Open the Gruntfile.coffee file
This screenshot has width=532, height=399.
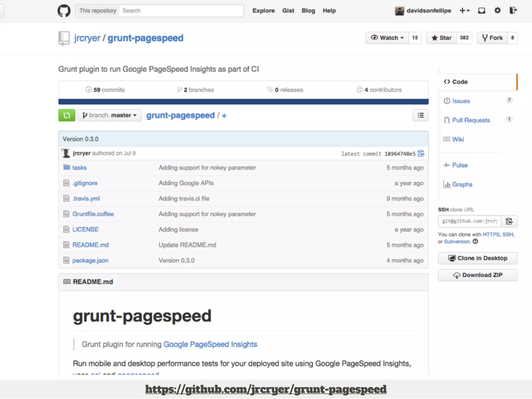(93, 214)
